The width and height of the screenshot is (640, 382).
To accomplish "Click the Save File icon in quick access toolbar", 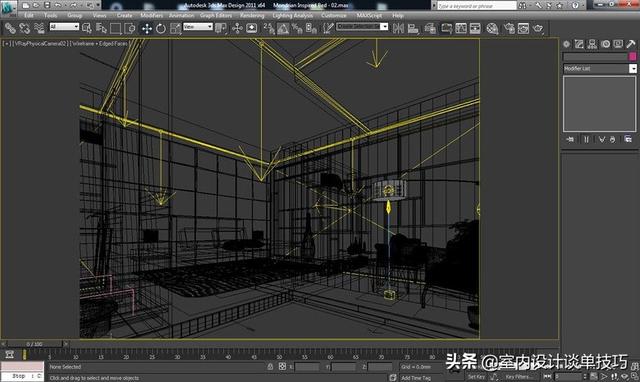I will (x=47, y=5).
